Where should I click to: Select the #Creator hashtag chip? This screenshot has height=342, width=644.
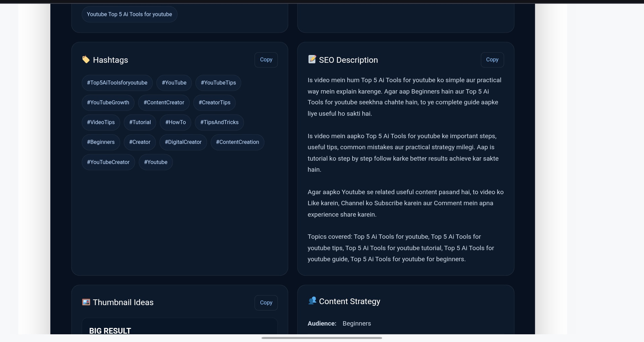[140, 142]
